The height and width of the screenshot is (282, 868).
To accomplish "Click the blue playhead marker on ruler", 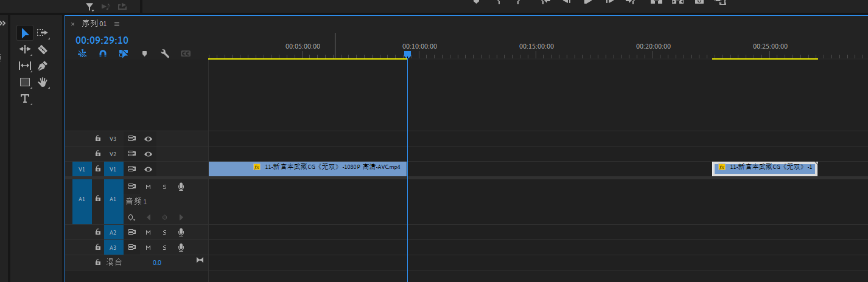I will point(407,55).
